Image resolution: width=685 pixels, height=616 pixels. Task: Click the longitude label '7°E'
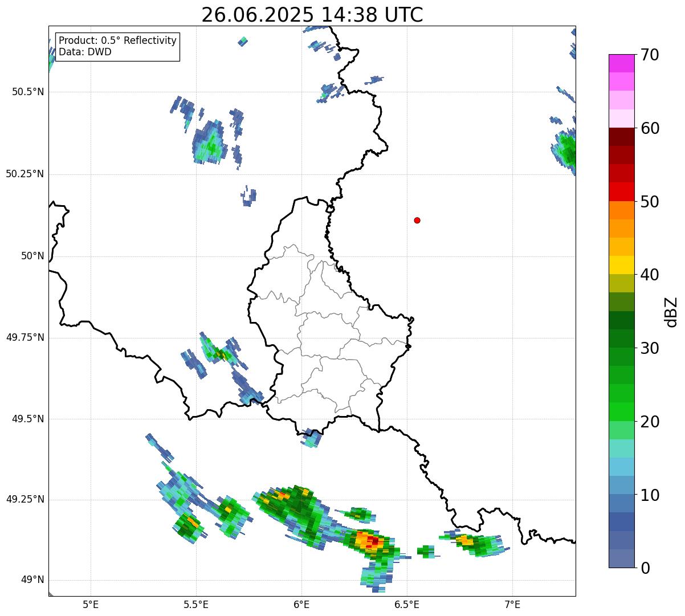(x=512, y=604)
